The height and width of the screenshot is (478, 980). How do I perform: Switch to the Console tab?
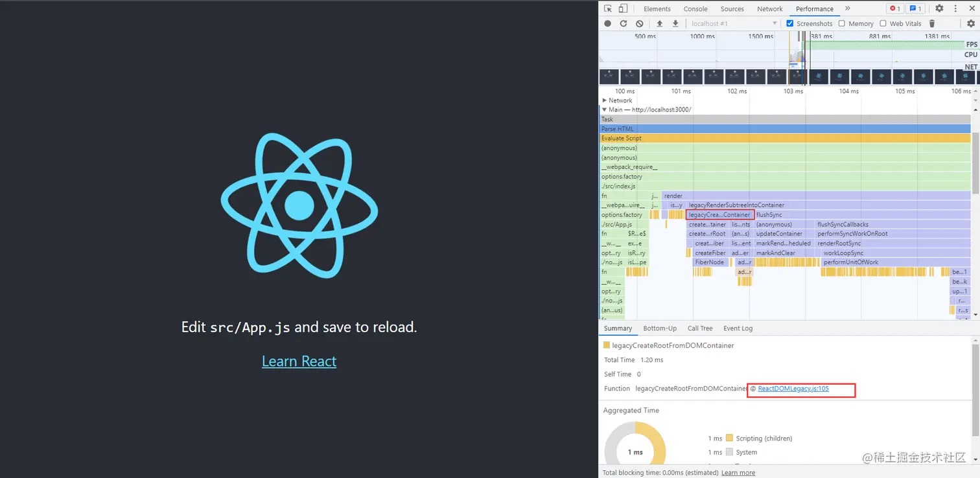[695, 8]
